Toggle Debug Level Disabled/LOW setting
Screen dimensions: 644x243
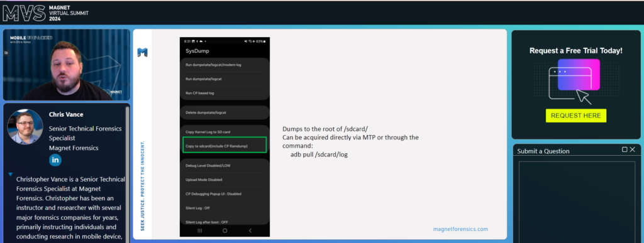click(225, 166)
